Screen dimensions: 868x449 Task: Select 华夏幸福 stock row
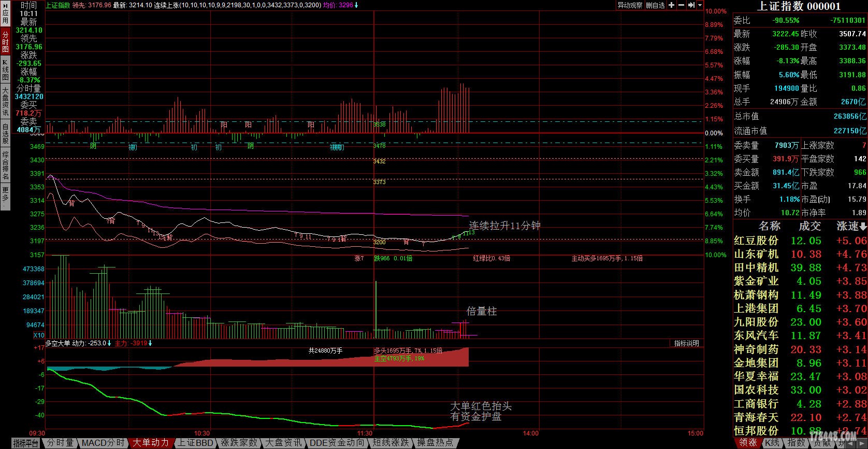coord(800,376)
